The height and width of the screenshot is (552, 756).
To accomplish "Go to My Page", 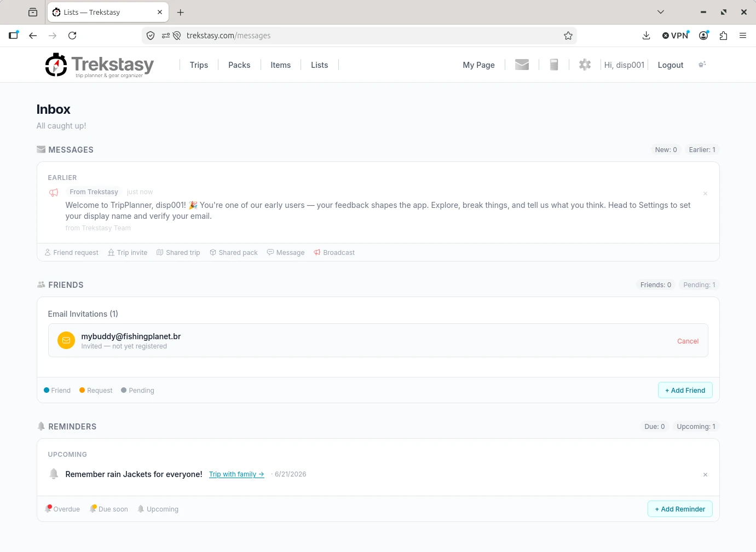I will coord(478,65).
